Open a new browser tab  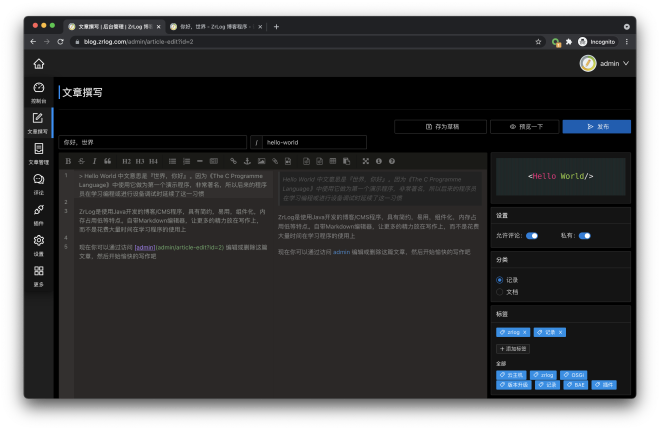(276, 27)
